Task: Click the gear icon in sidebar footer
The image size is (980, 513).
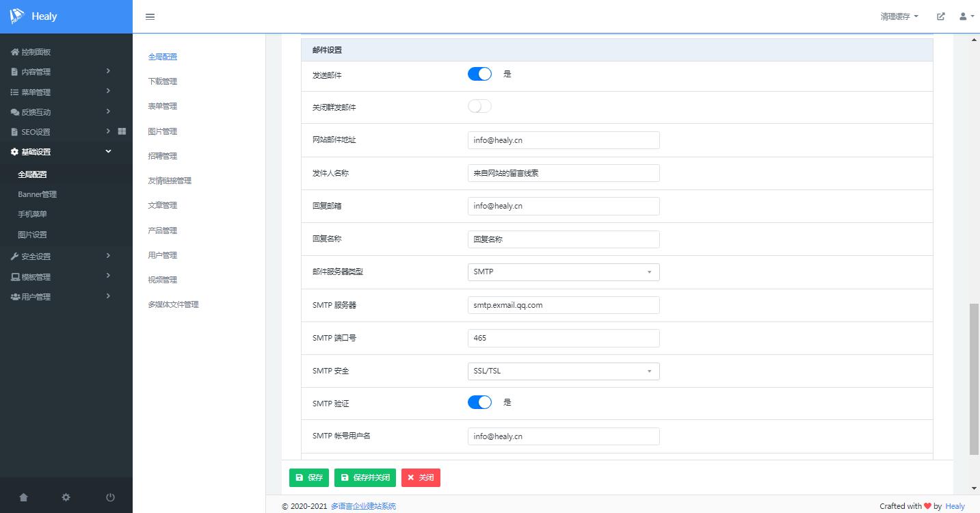Action: pos(66,497)
